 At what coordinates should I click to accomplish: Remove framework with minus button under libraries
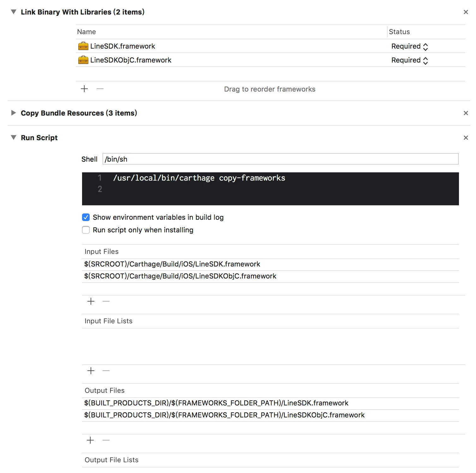tap(100, 89)
